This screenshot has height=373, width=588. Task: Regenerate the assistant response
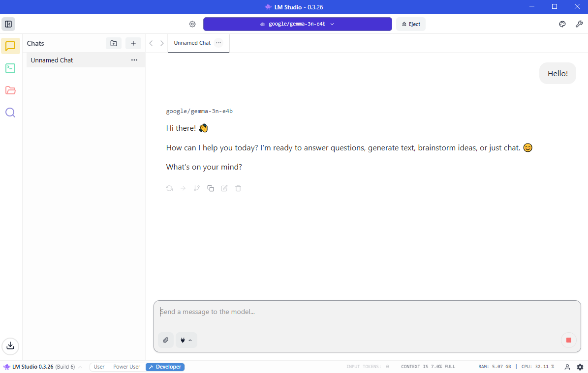point(169,188)
